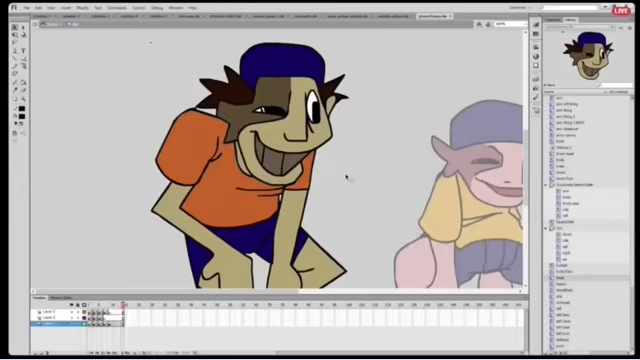Click show-all-layers eye icon in timeline header
The width and height of the screenshot is (640, 360).
pos(71,305)
